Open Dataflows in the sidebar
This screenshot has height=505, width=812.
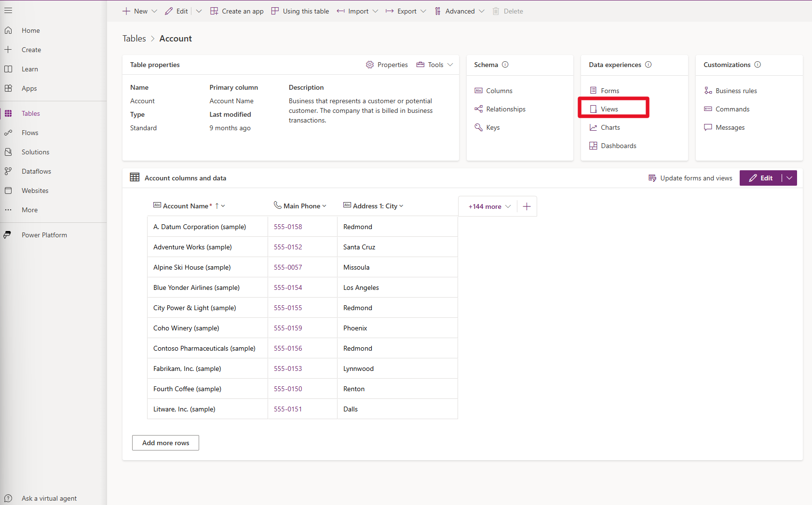[36, 171]
